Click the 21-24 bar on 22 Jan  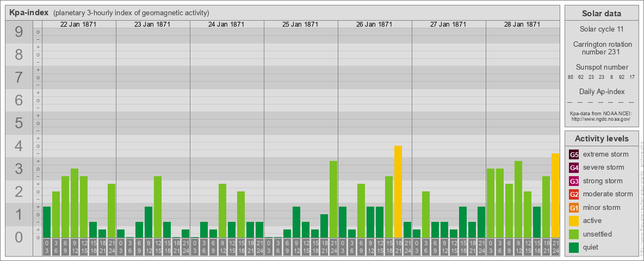(x=112, y=210)
